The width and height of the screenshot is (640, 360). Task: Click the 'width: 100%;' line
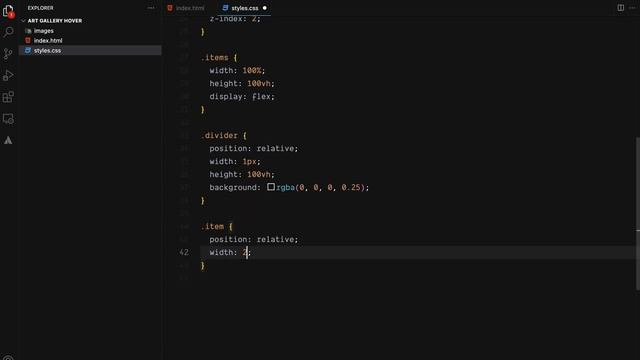237,71
